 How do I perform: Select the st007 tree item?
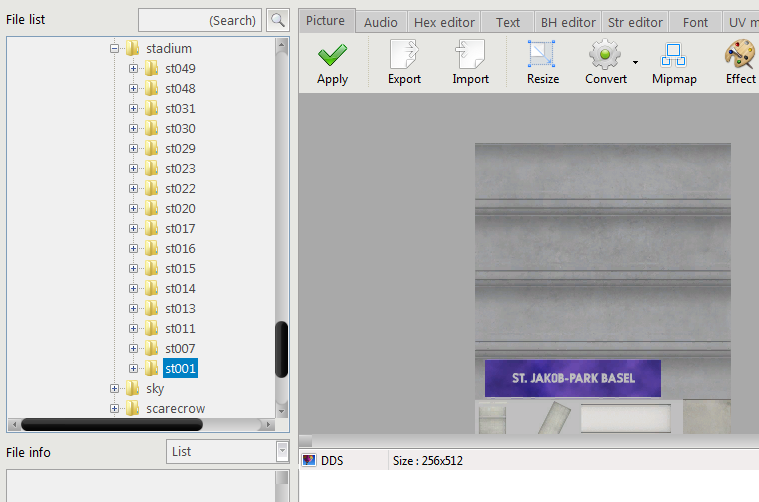[180, 349]
